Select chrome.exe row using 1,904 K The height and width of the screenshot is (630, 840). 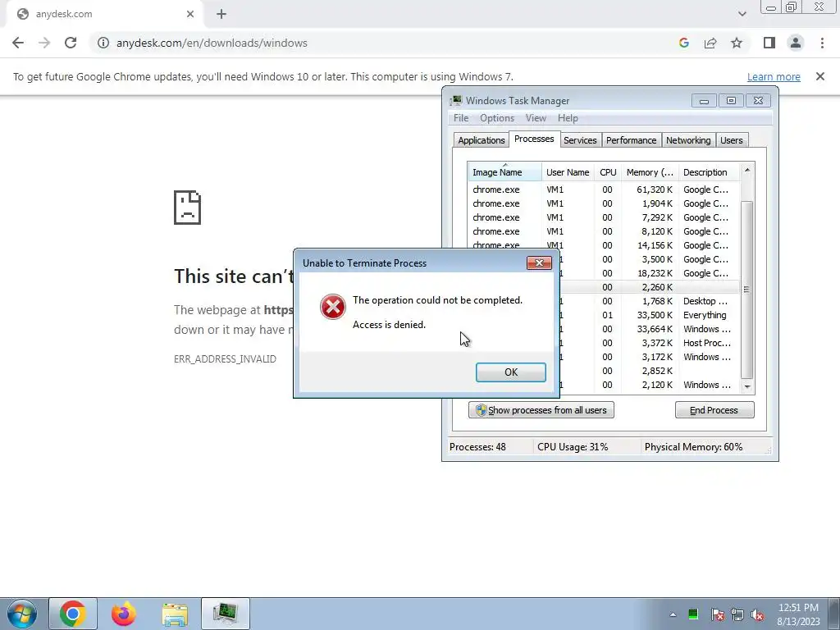[x=604, y=203]
